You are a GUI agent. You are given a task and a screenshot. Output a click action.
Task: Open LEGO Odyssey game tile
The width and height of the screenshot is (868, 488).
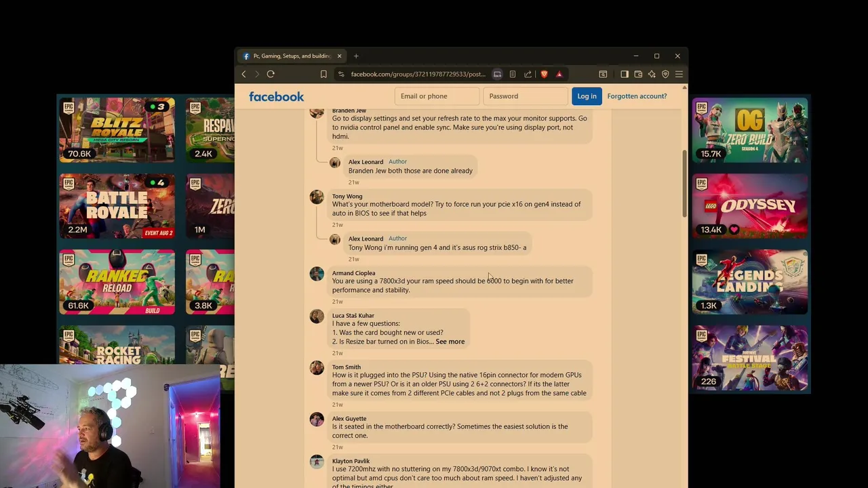750,206
